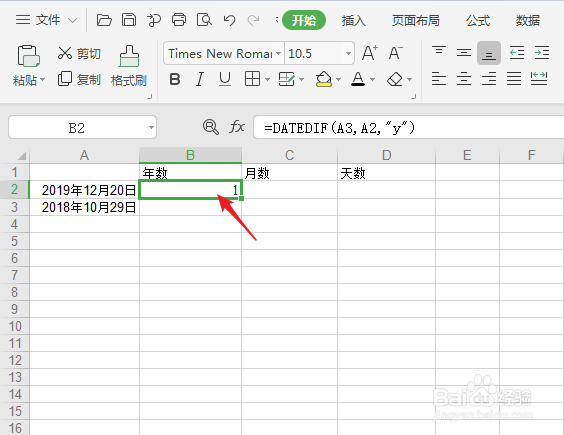Click the 年数 header cell
The width and height of the screenshot is (564, 435).
[190, 173]
